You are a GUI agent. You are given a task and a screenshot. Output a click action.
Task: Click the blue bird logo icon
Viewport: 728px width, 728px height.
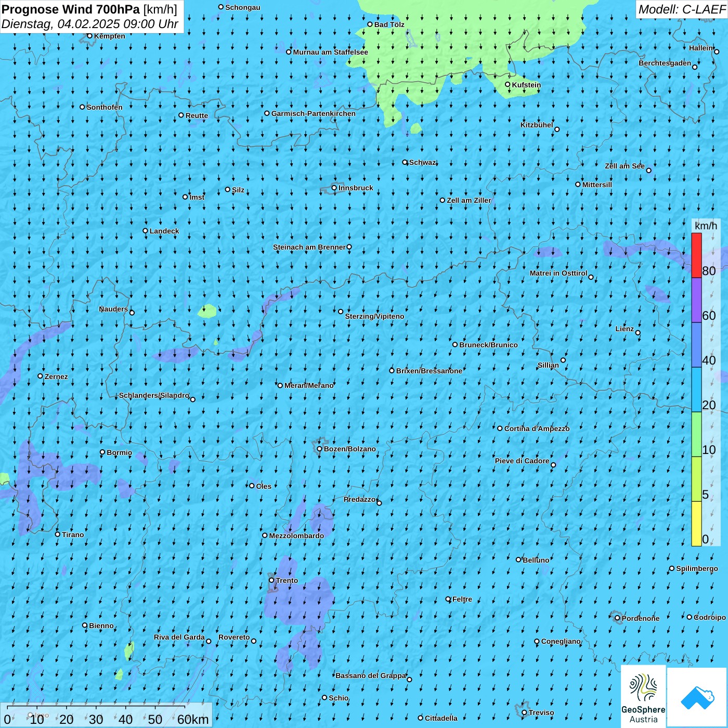pyautogui.click(x=697, y=697)
